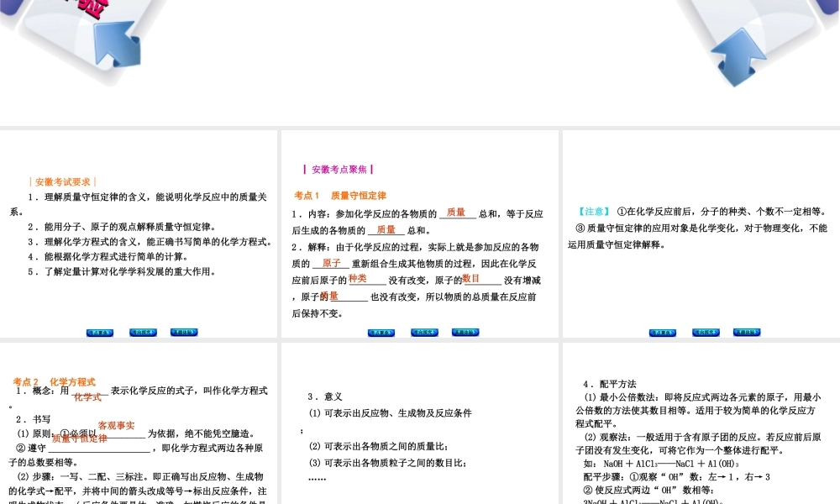Click the filled-in answer 化学式
Viewport: 840px width, 504px height.
[87, 396]
